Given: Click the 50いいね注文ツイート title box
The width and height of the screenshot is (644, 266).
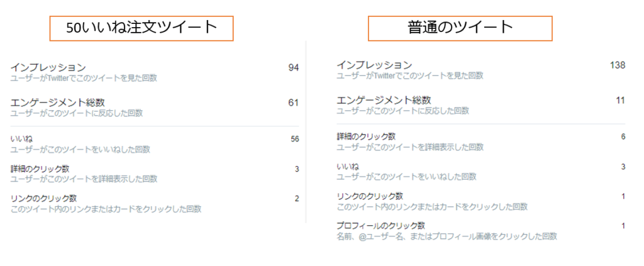Looking at the screenshot, I should tap(142, 28).
